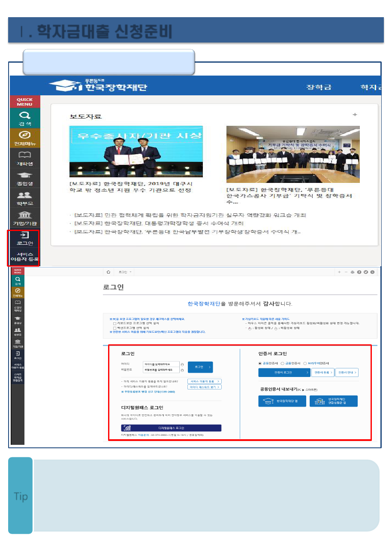Open 서비스 이용자 등록 on main page sidebar

24,257
